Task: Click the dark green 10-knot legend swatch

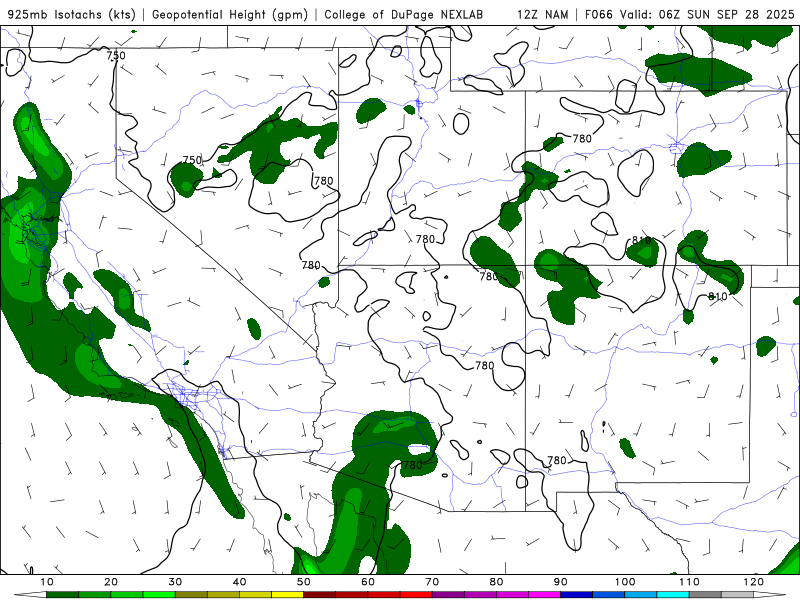Action: point(62,595)
